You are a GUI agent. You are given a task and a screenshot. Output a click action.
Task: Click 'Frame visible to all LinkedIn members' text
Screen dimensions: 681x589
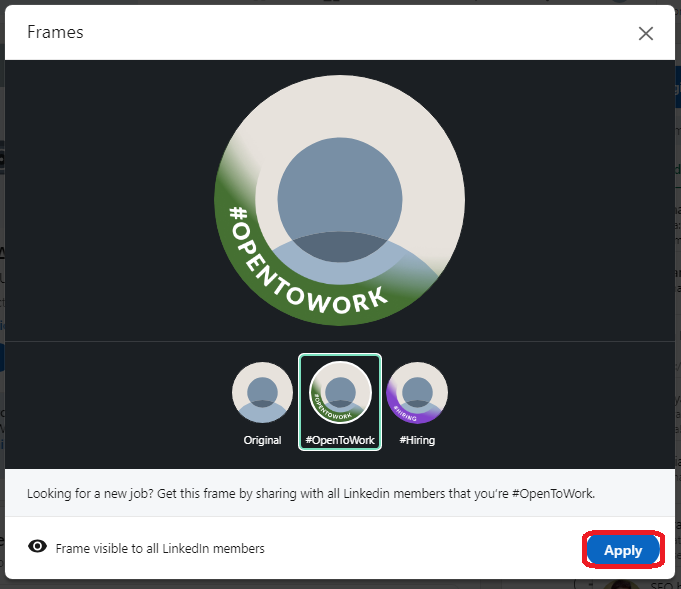[160, 549]
